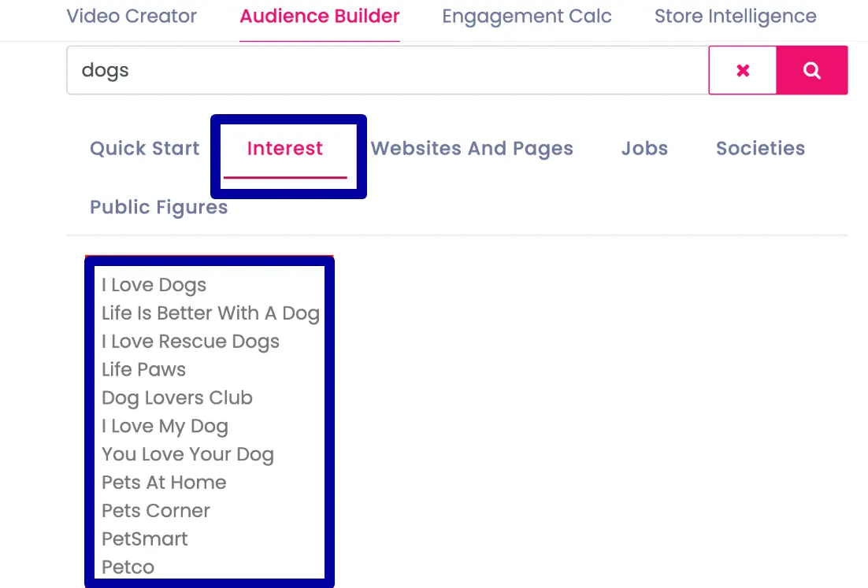Select I Love Rescue Dogs
Viewport: 868px width, 588px height.
191,342
